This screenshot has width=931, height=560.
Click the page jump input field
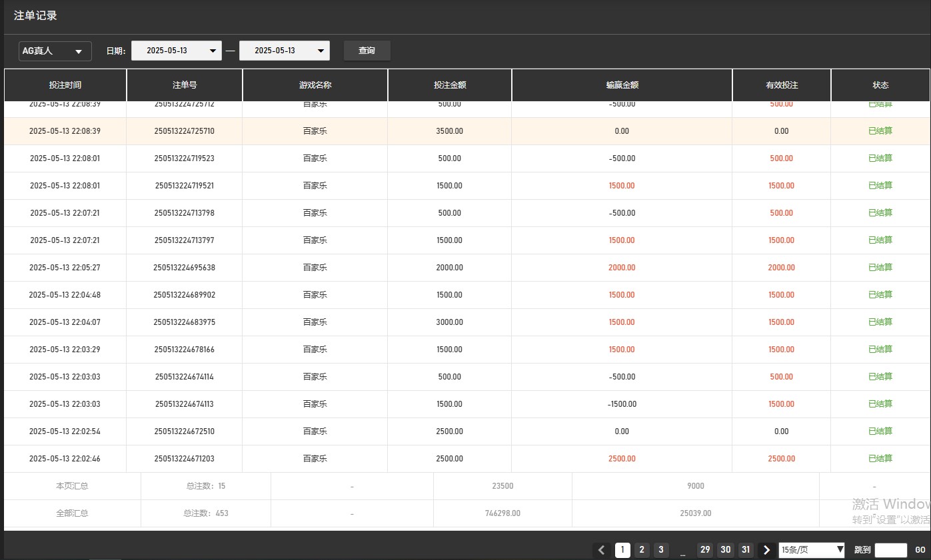click(x=890, y=550)
